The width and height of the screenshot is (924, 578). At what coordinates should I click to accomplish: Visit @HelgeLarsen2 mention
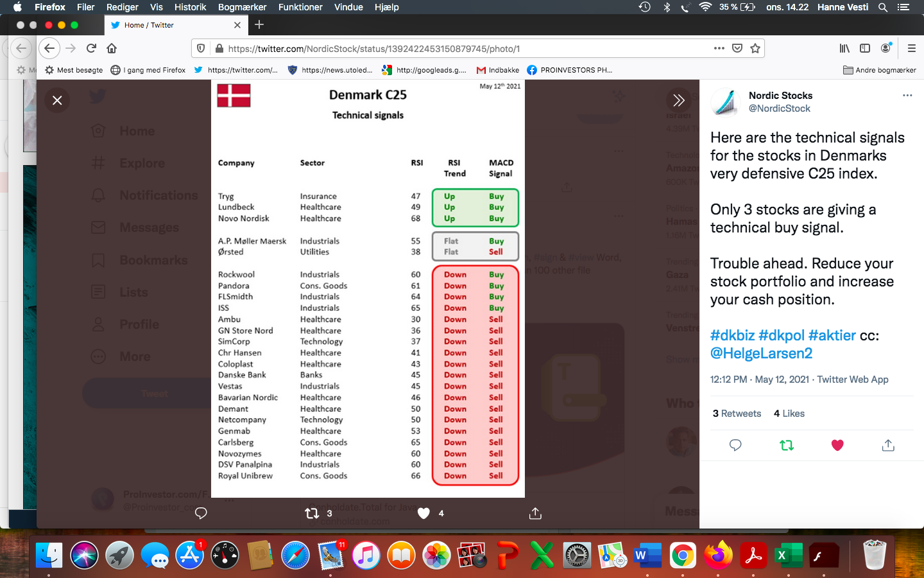762,353
